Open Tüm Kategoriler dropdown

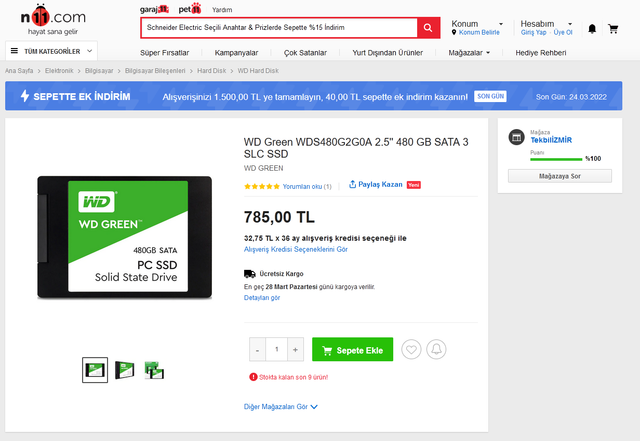click(x=52, y=50)
